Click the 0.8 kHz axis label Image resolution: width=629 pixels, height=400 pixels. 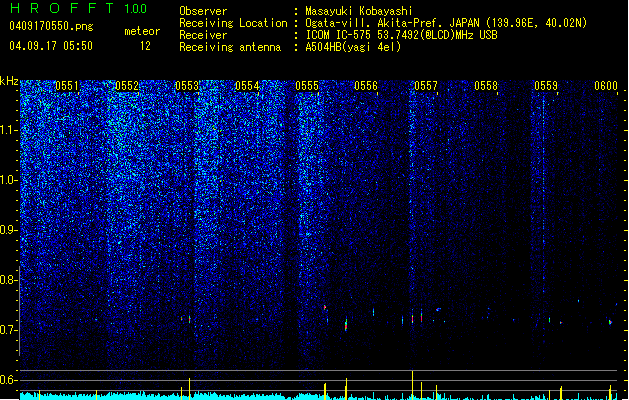point(9,280)
